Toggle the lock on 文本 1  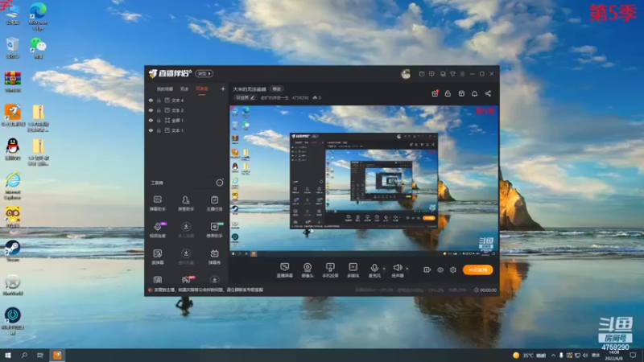(159, 130)
